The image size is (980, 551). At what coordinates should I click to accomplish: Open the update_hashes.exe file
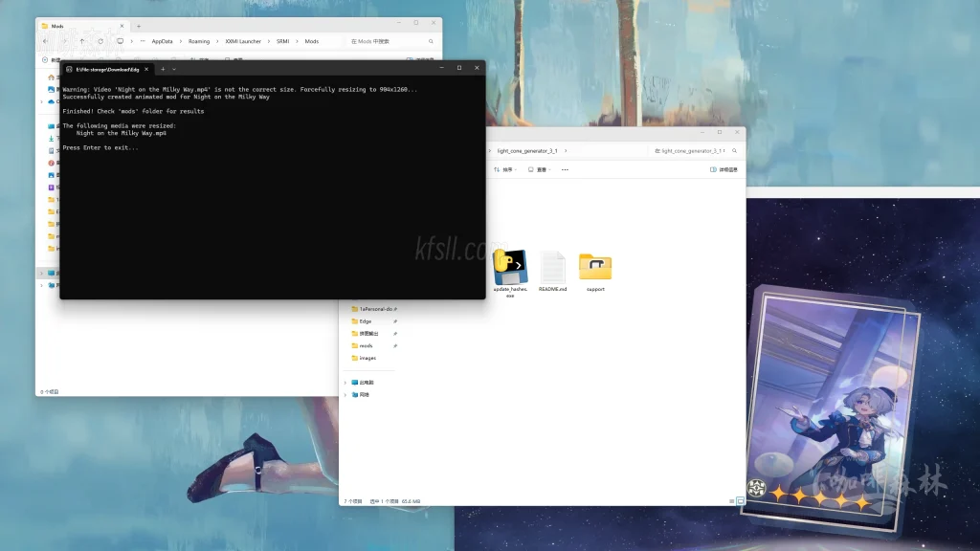click(x=510, y=271)
